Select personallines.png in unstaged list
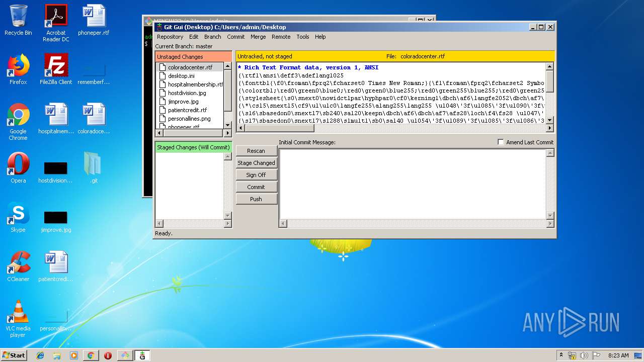Viewport: 644px width, 362px height. [x=189, y=119]
